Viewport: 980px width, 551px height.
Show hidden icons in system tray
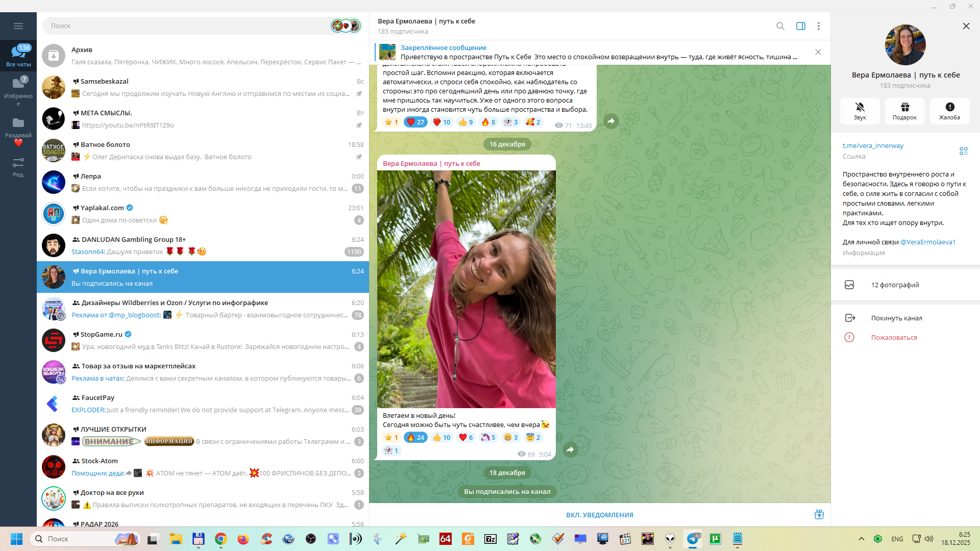[x=861, y=539]
